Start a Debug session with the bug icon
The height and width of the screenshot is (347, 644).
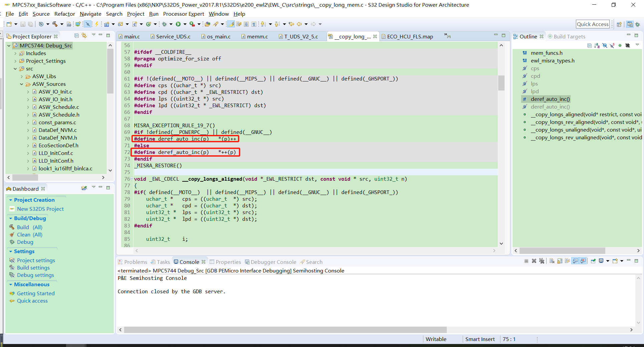[x=164, y=24]
